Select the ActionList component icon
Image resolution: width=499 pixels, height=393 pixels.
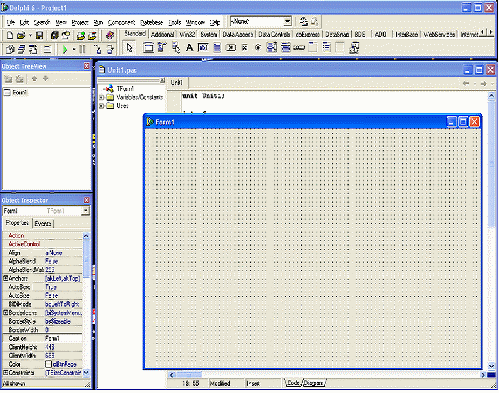click(354, 48)
